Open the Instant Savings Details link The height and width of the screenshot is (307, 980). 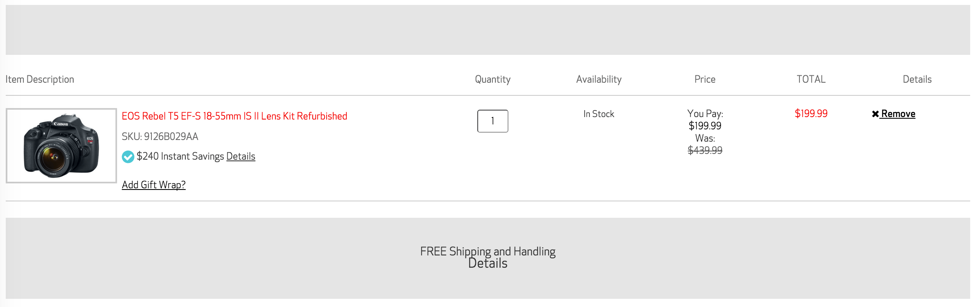(x=240, y=156)
